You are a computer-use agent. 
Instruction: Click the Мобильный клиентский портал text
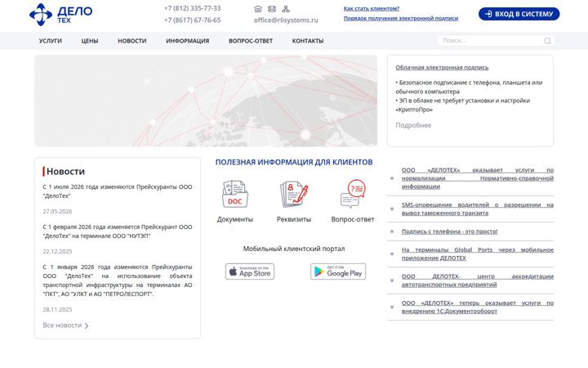pos(294,249)
